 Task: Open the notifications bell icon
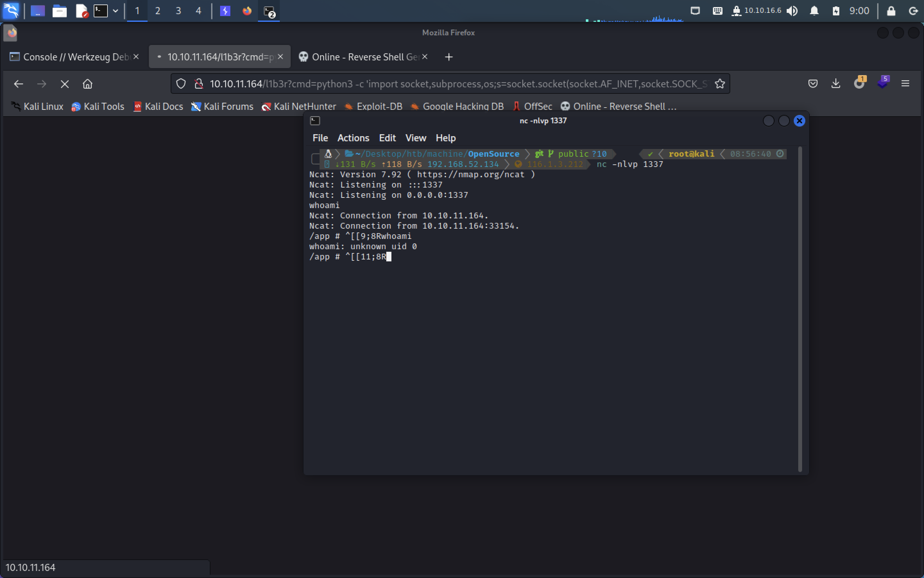[x=814, y=11]
